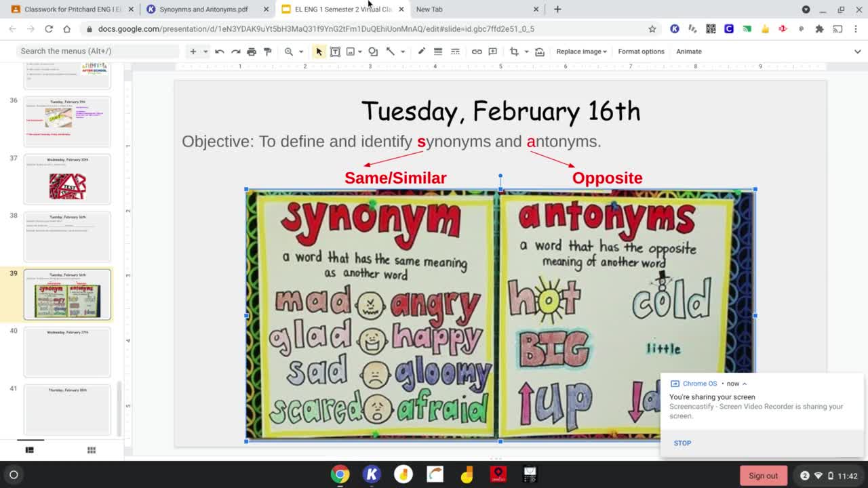Open the launcher circle button
The image size is (868, 488).
14,474
